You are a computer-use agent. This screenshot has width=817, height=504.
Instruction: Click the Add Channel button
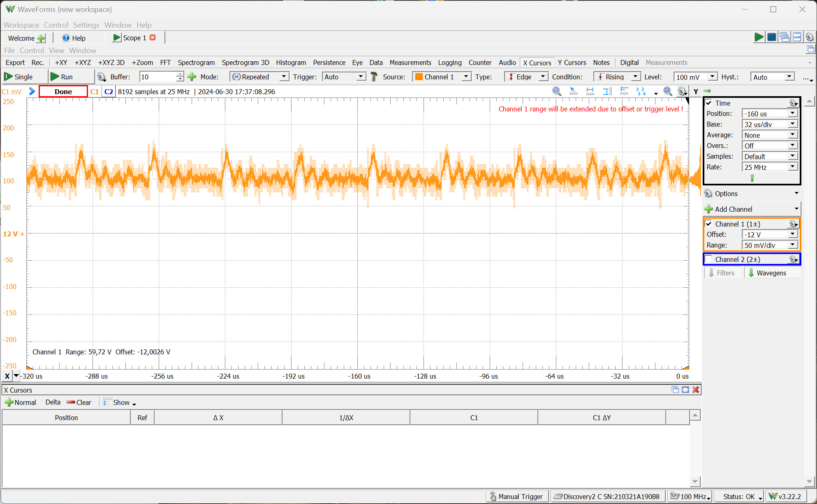click(734, 209)
